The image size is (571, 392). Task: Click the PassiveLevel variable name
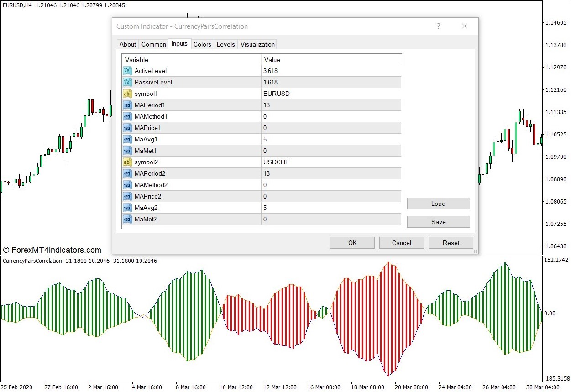pos(153,82)
